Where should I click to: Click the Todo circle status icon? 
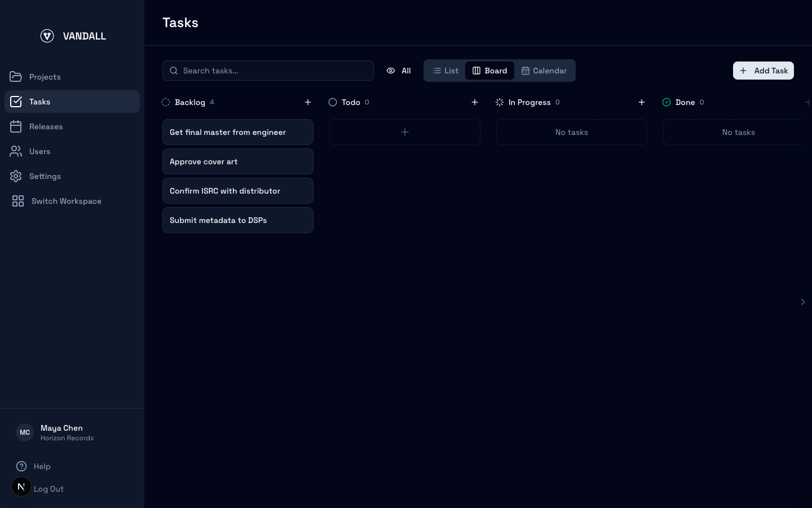(x=333, y=102)
